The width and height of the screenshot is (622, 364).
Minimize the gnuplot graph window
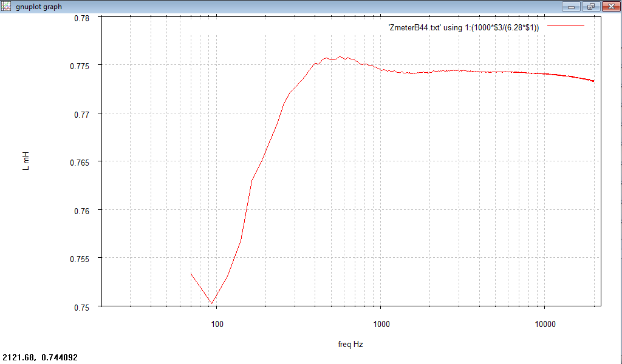pyautogui.click(x=572, y=6)
